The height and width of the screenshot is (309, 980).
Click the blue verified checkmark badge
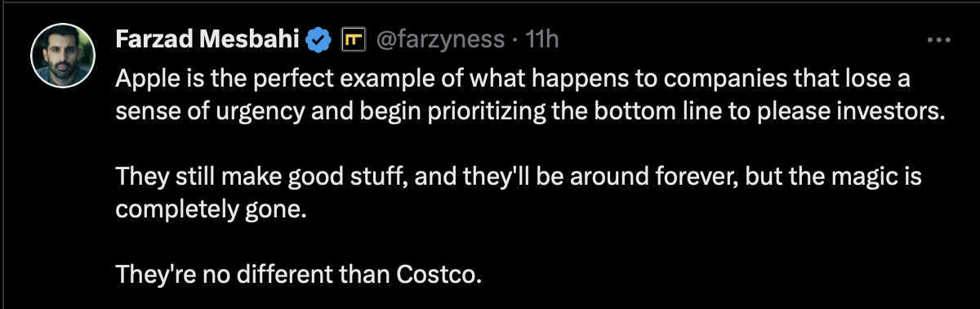click(318, 38)
